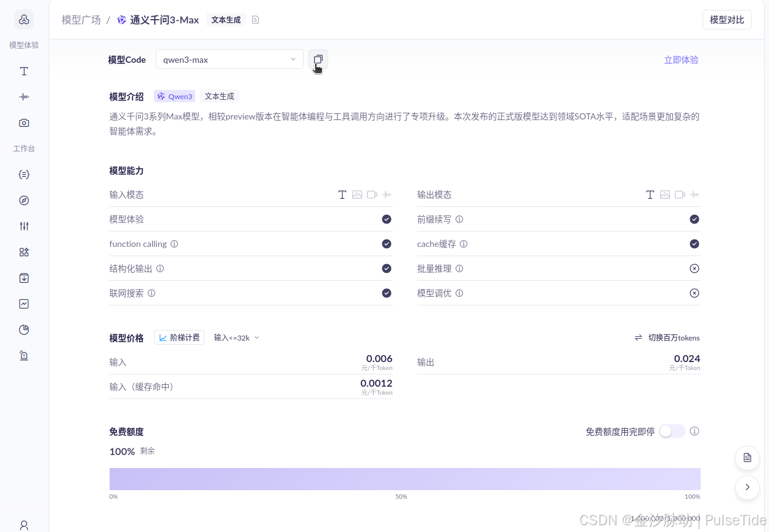This screenshot has width=769, height=532.
Task: Click the Bailian logo in the sidebar
Action: [24, 20]
